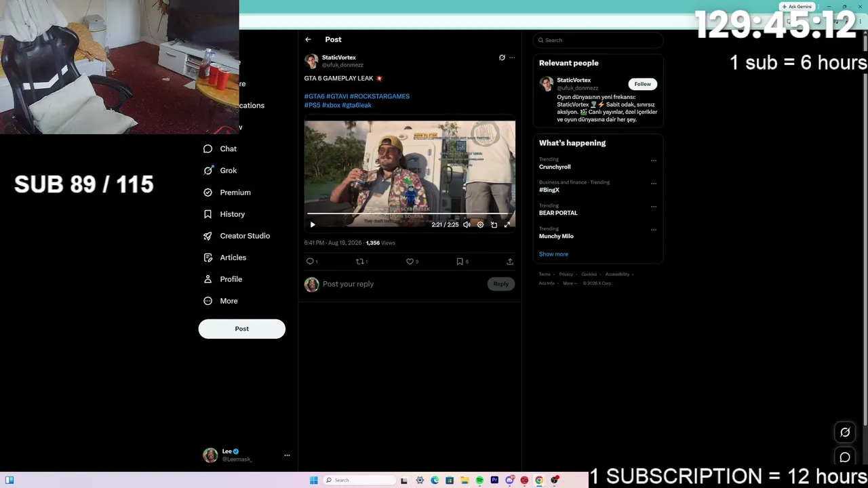Open the Cookies footer link

click(589, 274)
